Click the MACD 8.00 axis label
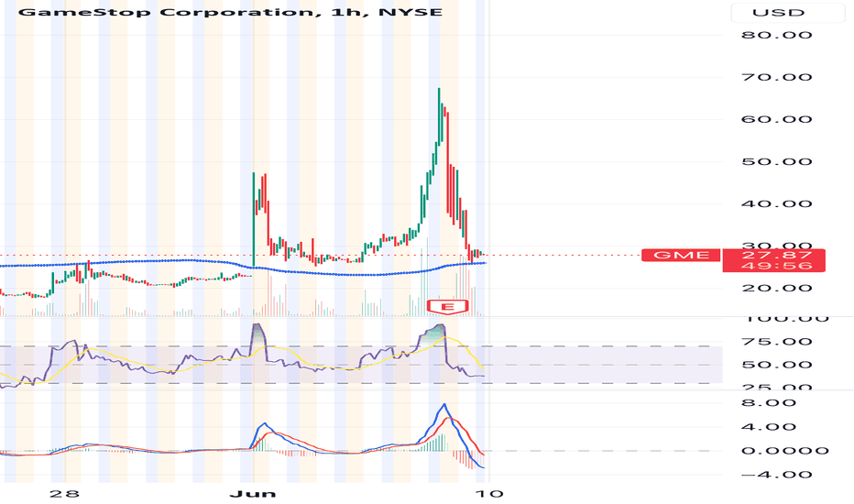The image size is (854, 504). [x=769, y=402]
